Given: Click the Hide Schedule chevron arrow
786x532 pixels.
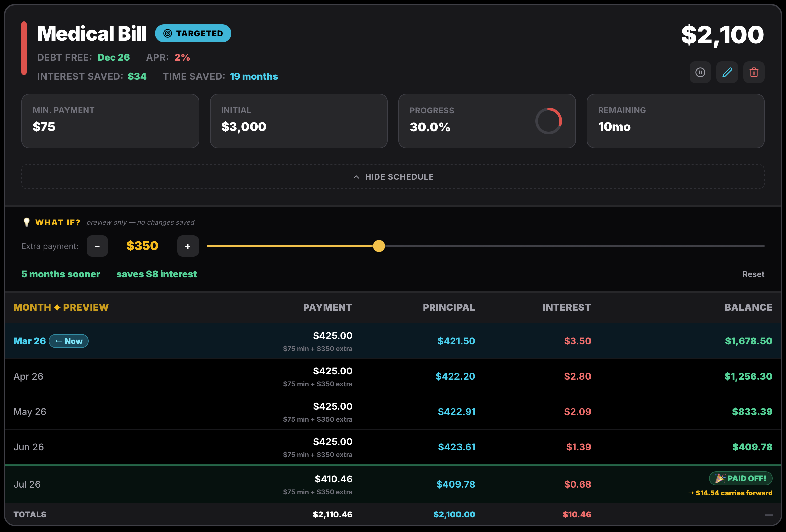Looking at the screenshot, I should pos(356,177).
